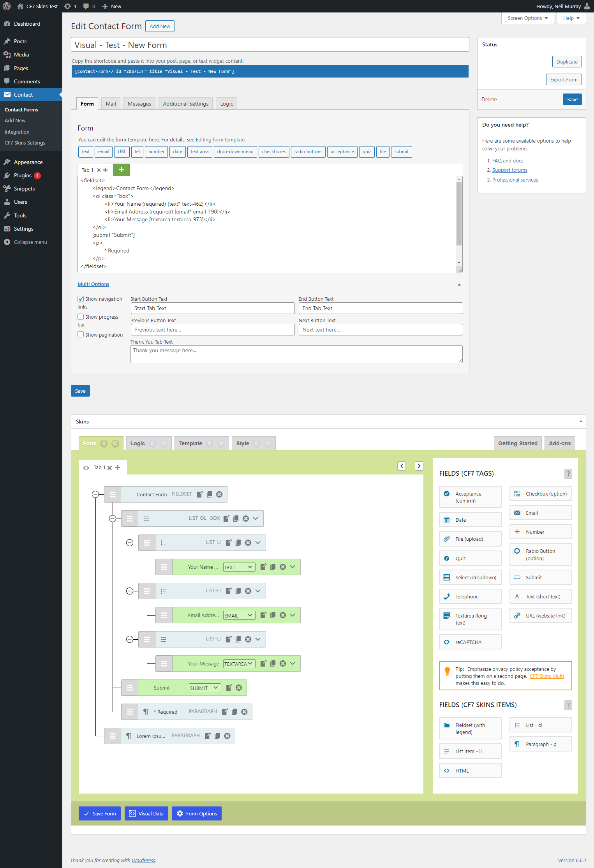Delete the Submit field item

239,688
